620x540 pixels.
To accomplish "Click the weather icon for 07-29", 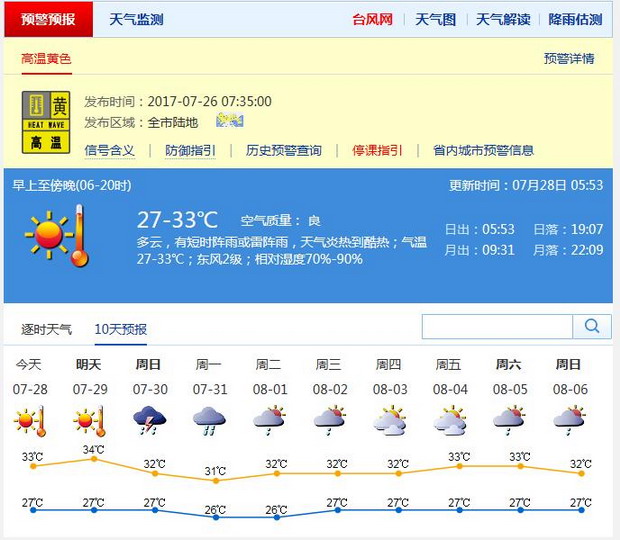I will (x=90, y=420).
